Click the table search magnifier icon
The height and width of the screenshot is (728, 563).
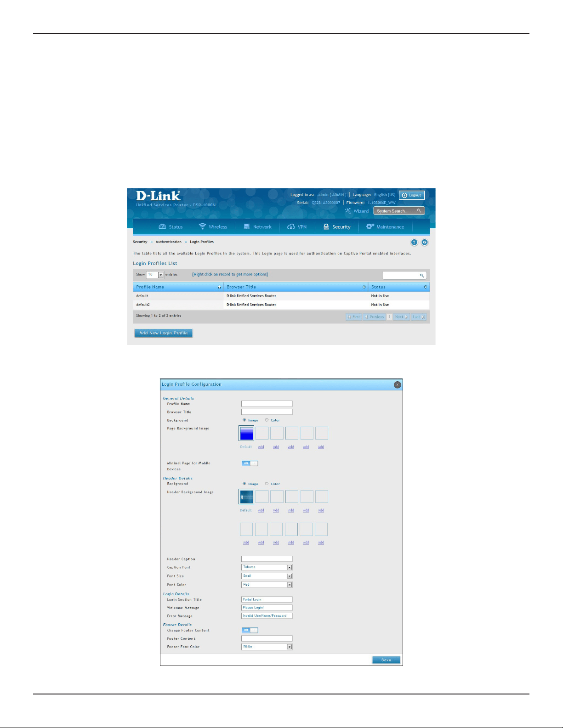[x=421, y=276]
